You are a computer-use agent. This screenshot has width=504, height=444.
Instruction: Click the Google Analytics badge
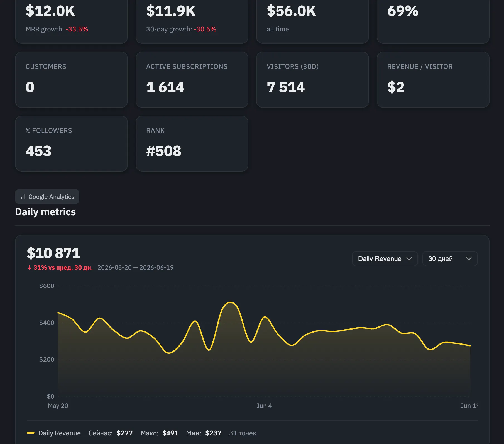coord(47,197)
